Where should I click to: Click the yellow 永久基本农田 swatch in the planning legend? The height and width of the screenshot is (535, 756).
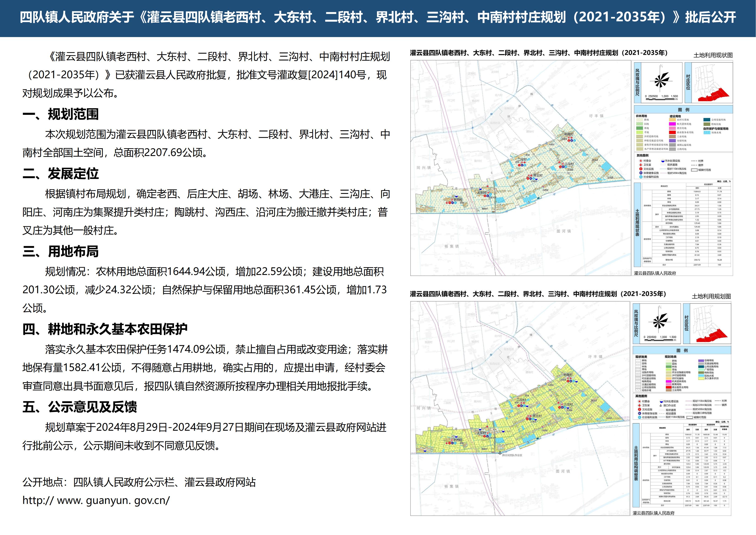coord(701,379)
